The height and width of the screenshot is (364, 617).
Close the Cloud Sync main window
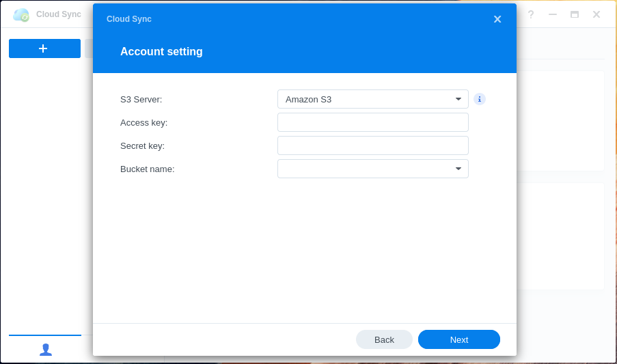(597, 14)
